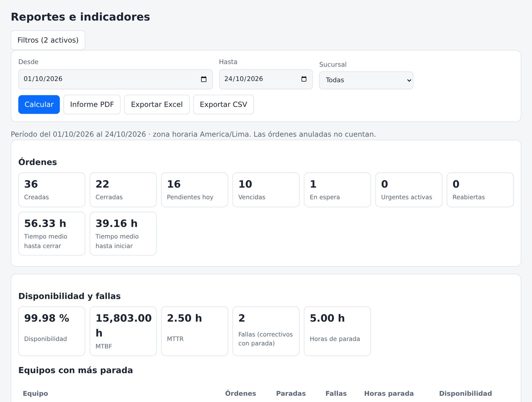
Task: Select the 1 En espera card
Action: [337, 190]
